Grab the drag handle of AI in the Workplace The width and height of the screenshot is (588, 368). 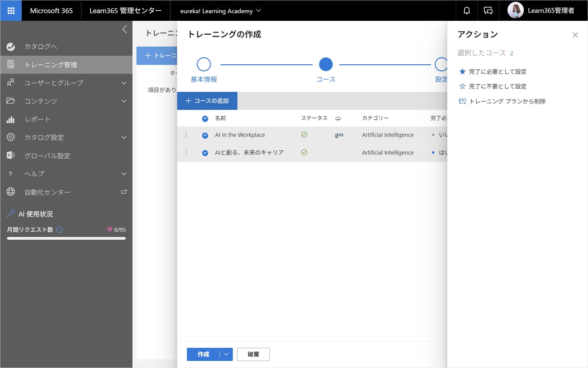click(x=186, y=135)
